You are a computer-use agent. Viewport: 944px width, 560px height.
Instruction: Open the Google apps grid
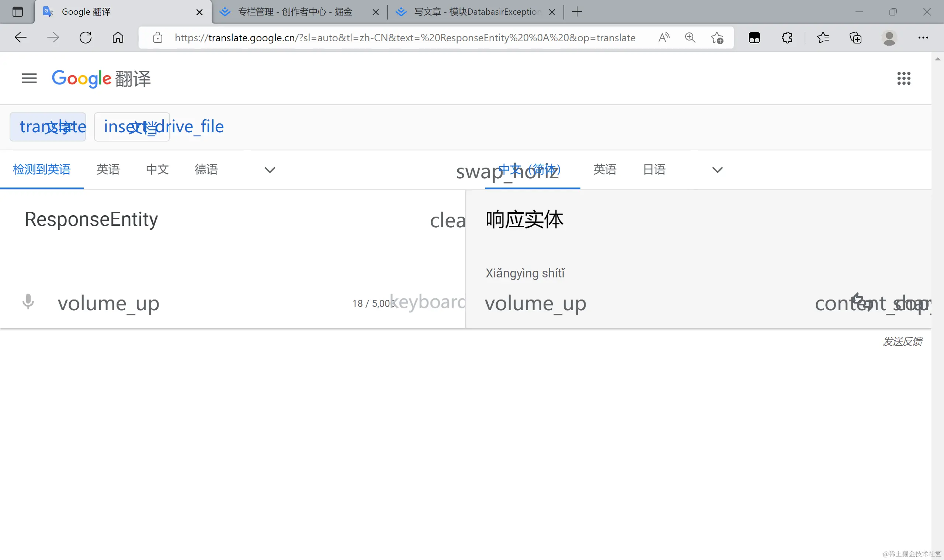[903, 78]
